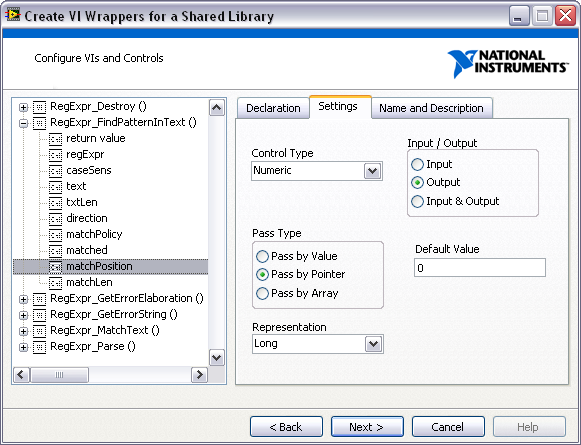581x445 pixels.
Task: Select the direction tree item
Action: point(87,218)
